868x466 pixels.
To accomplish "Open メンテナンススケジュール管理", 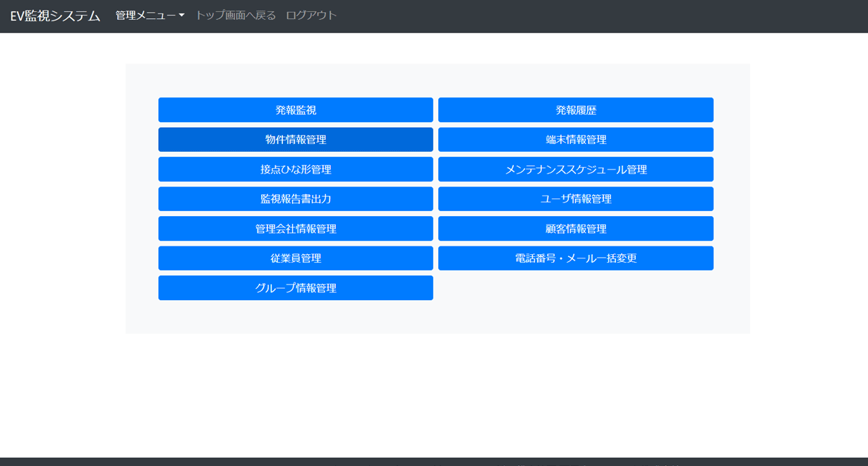I will (x=576, y=169).
